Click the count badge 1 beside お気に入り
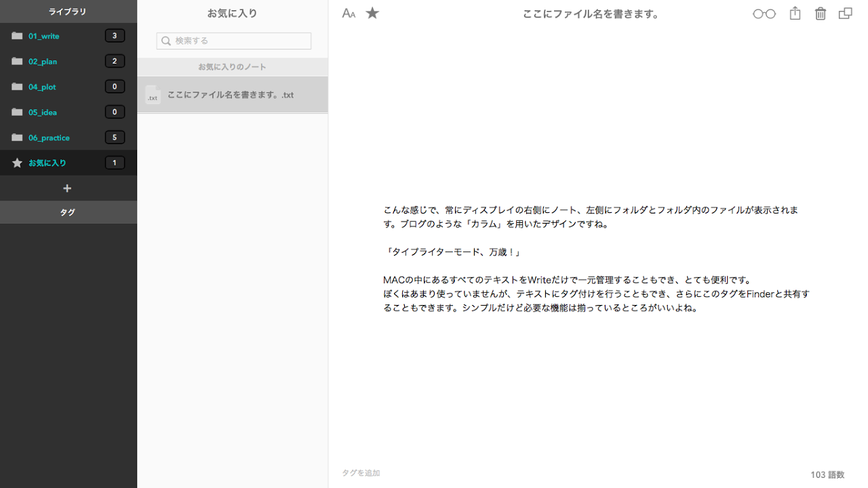868x488 pixels. [x=115, y=163]
